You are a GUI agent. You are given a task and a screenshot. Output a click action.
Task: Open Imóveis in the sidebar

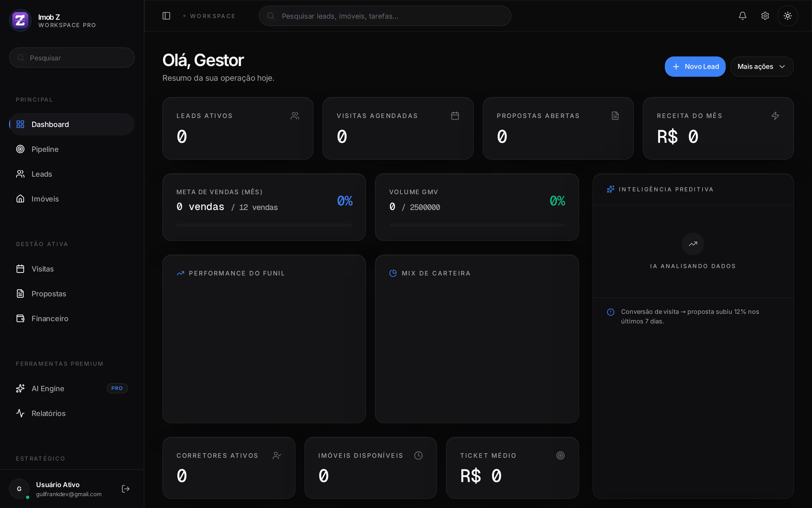tap(72, 199)
